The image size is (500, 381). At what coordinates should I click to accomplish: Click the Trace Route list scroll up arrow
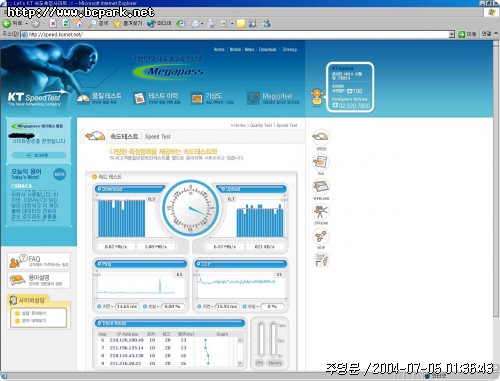[x=240, y=340]
